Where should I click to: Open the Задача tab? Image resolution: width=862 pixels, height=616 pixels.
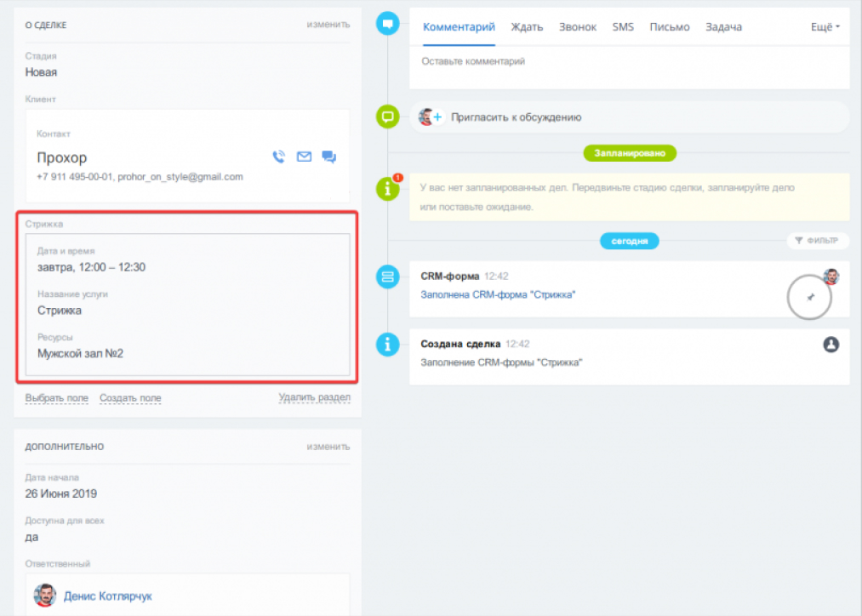click(x=723, y=27)
